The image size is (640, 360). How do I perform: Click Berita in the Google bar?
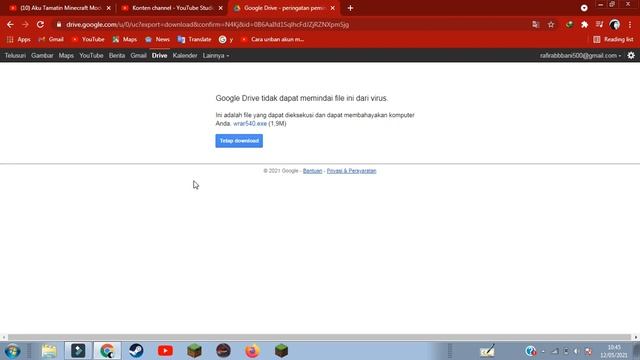pos(117,56)
